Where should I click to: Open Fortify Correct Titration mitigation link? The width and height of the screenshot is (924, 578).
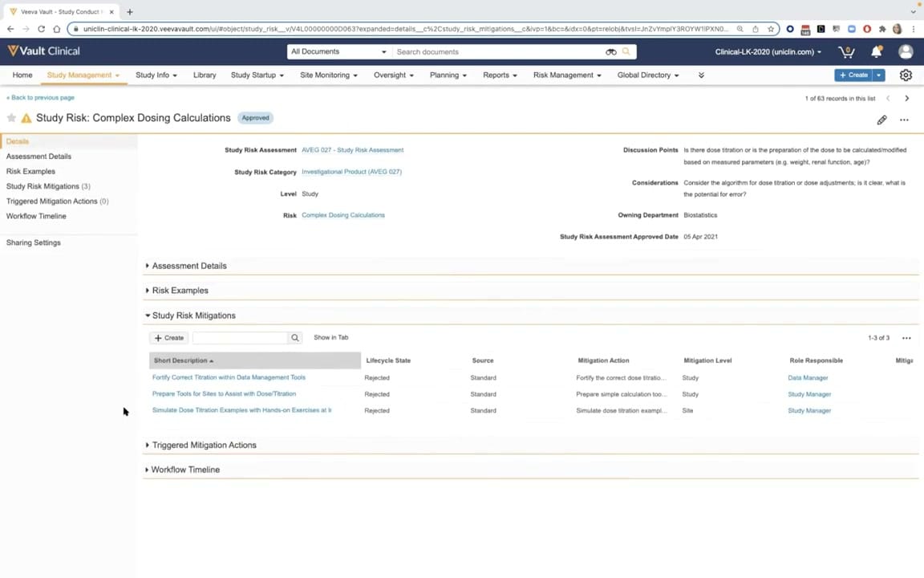pyautogui.click(x=229, y=377)
